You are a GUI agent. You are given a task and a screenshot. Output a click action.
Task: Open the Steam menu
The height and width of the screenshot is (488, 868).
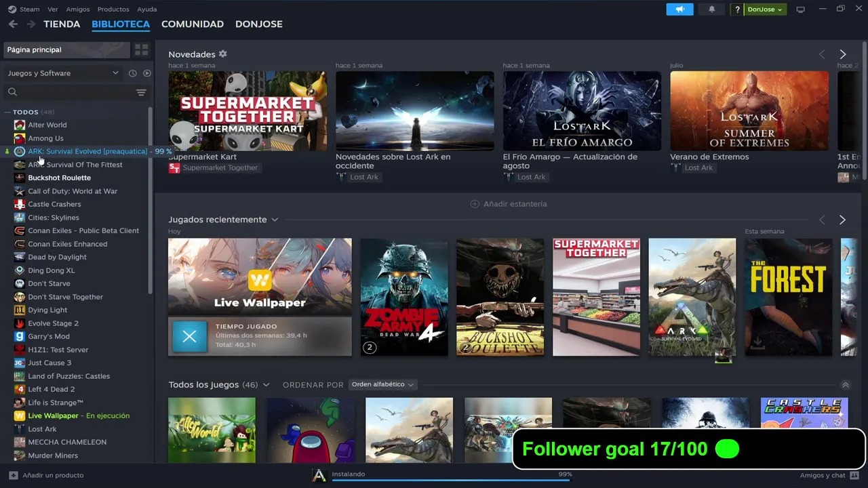tap(30, 9)
